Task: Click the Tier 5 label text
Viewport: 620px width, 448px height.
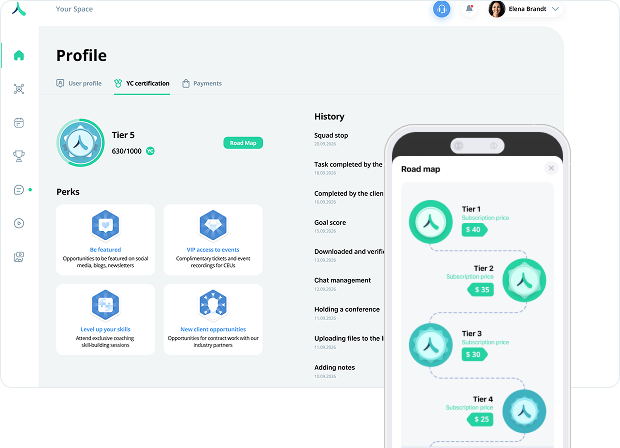Action: [x=123, y=135]
